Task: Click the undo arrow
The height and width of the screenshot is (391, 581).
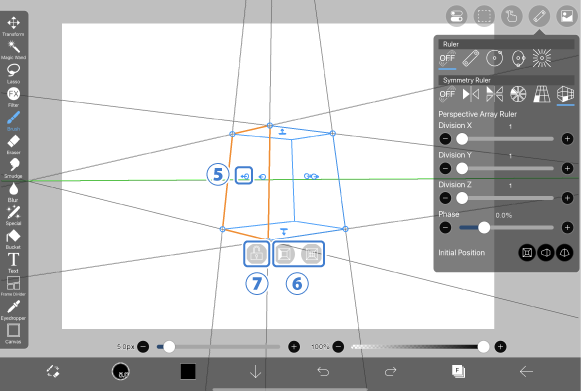Action: coord(323,371)
